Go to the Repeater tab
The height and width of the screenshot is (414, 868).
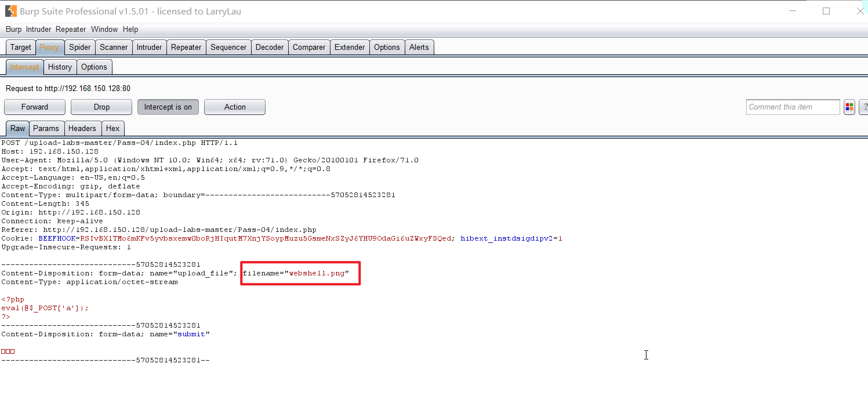point(186,47)
